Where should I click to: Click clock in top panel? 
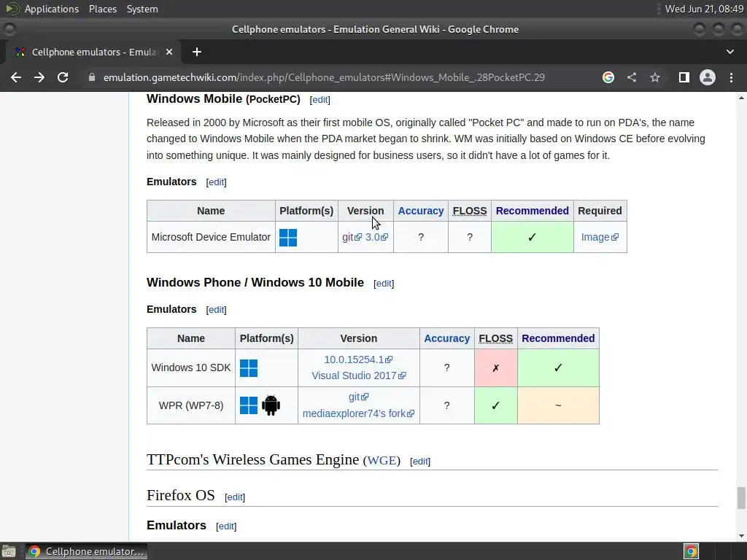tap(704, 9)
